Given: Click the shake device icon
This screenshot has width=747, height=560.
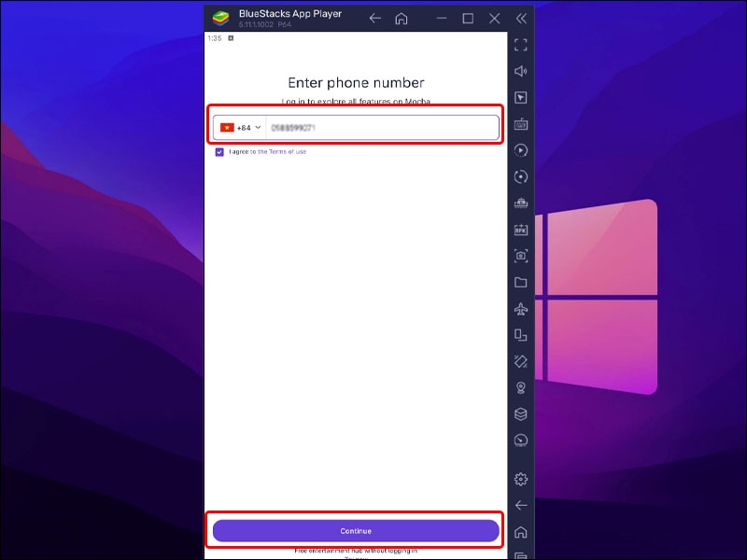Looking at the screenshot, I should [x=521, y=361].
